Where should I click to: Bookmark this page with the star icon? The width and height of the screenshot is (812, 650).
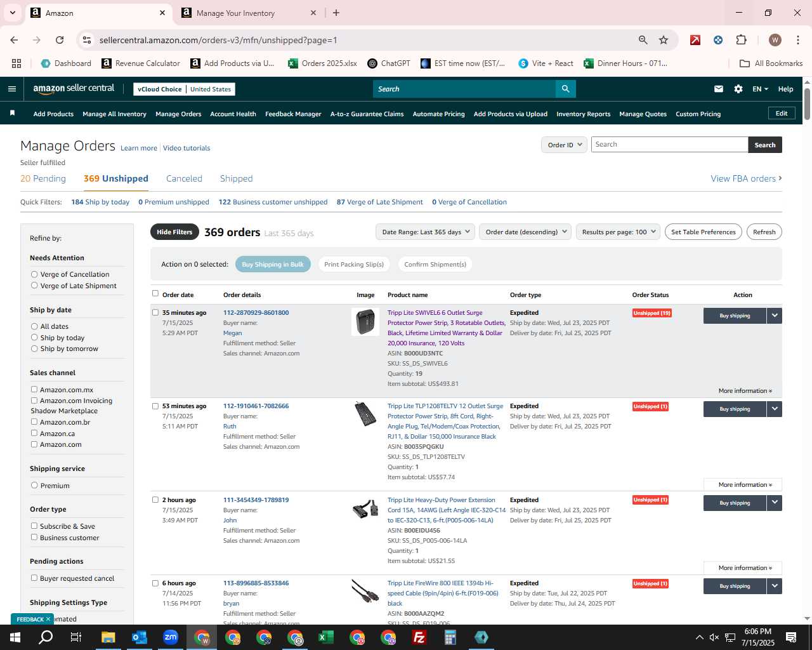pos(664,40)
